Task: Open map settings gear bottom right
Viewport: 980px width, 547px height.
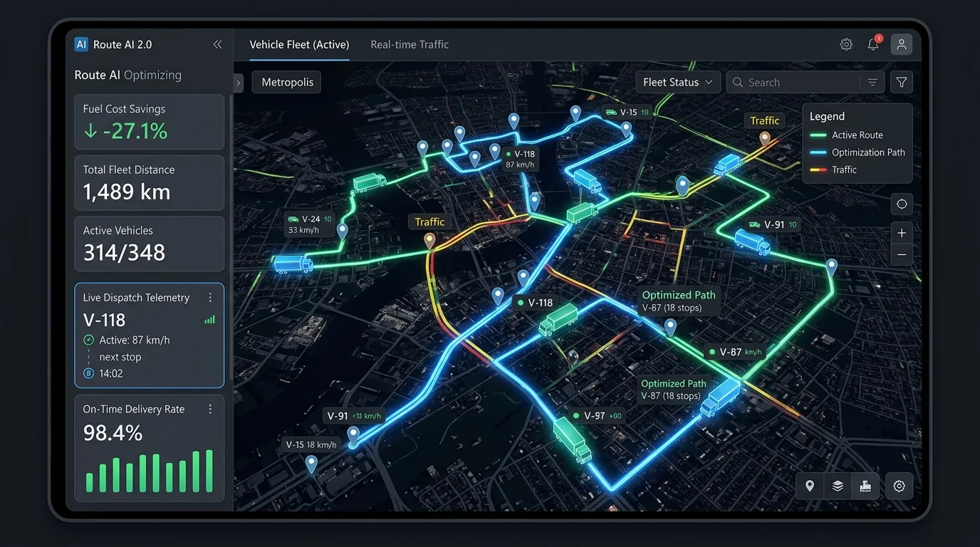Action: [x=900, y=486]
